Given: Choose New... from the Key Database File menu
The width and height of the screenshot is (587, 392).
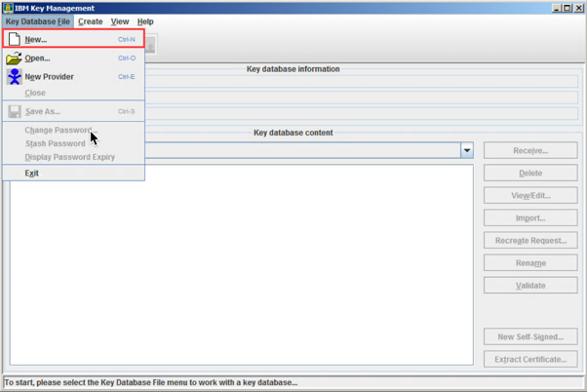Looking at the screenshot, I should pyautogui.click(x=73, y=39).
